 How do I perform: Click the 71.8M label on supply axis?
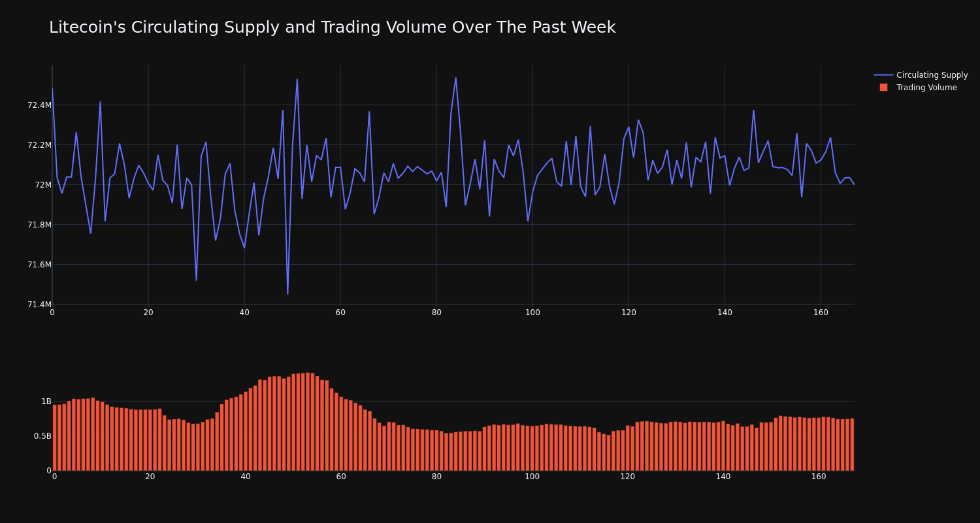pos(39,225)
